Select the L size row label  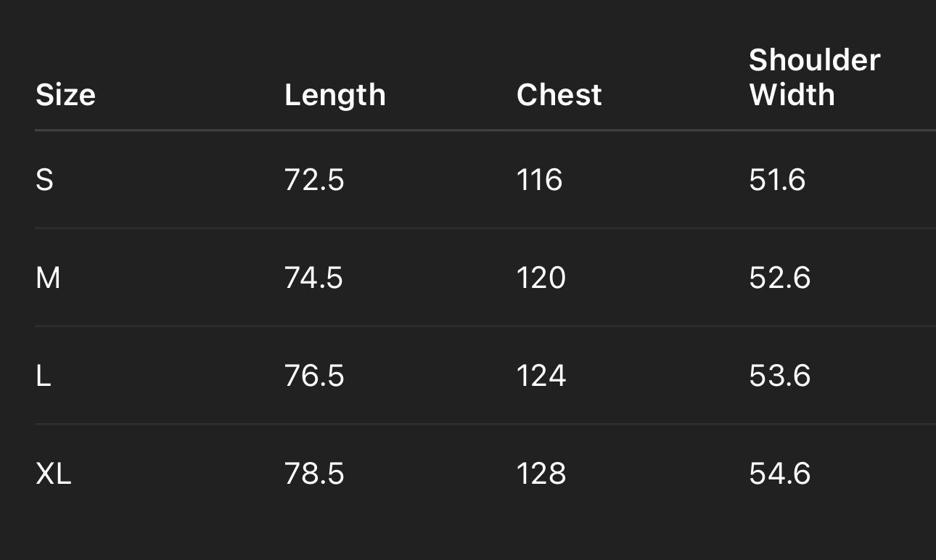[44, 376]
